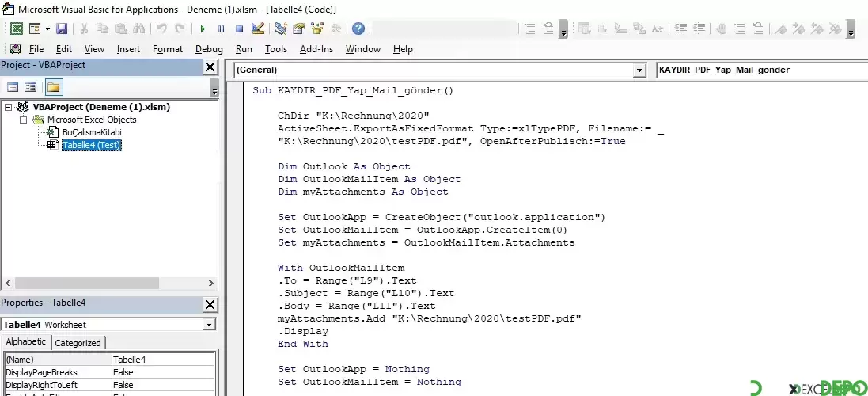Collapse the VBAProject (Deneme (1).xlsm) node

pos(8,107)
